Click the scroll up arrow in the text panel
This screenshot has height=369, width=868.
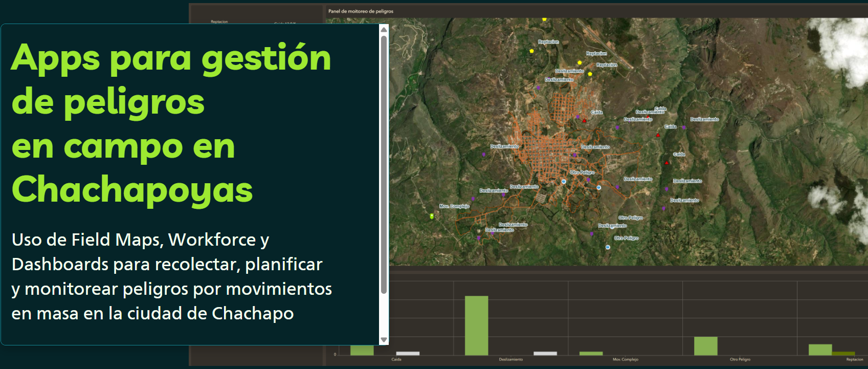tap(384, 30)
